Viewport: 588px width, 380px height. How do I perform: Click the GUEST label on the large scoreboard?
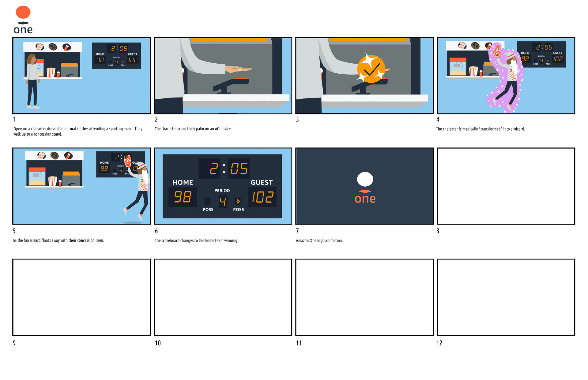pyautogui.click(x=262, y=182)
